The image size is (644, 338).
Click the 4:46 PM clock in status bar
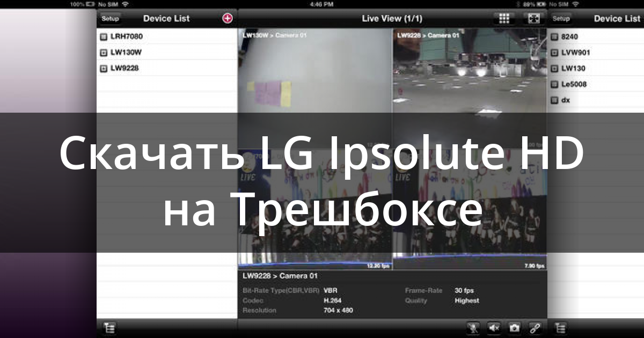coord(321,3)
